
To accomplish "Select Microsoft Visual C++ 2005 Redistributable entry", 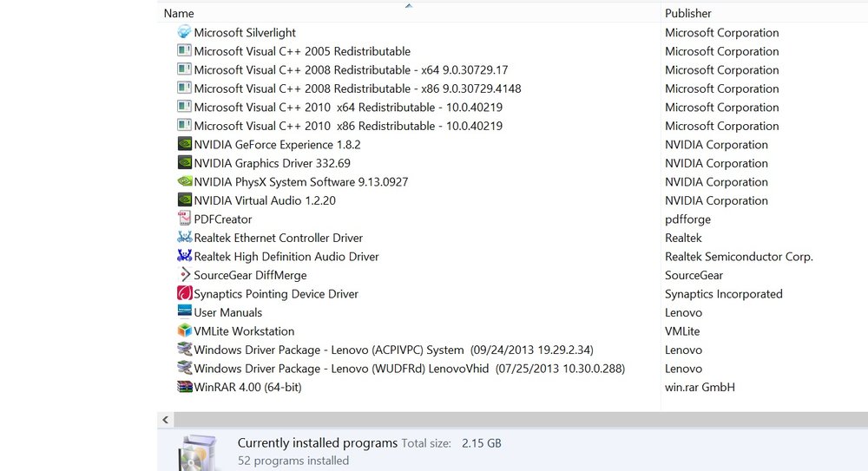I will pyautogui.click(x=302, y=51).
